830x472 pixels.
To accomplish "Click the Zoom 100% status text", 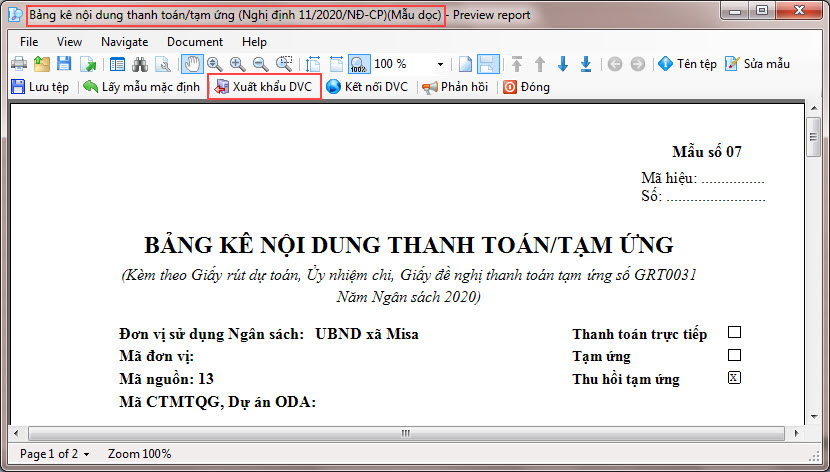I will [139, 453].
